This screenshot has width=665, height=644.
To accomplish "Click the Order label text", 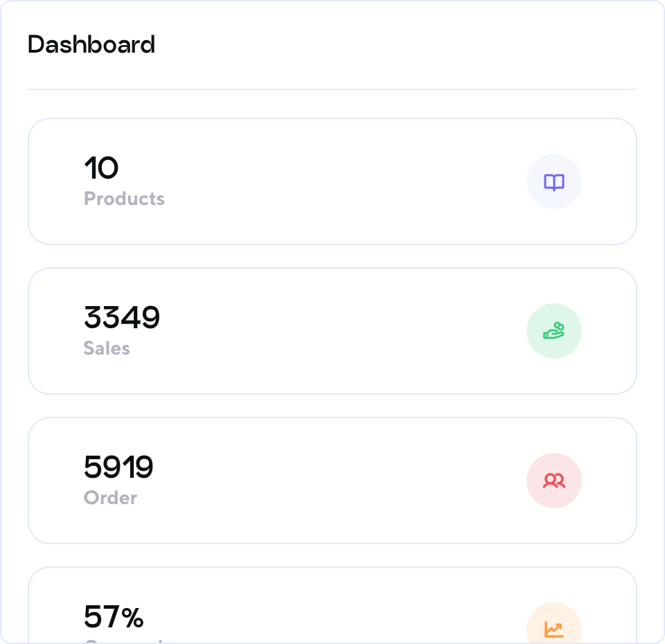I will click(x=110, y=498).
